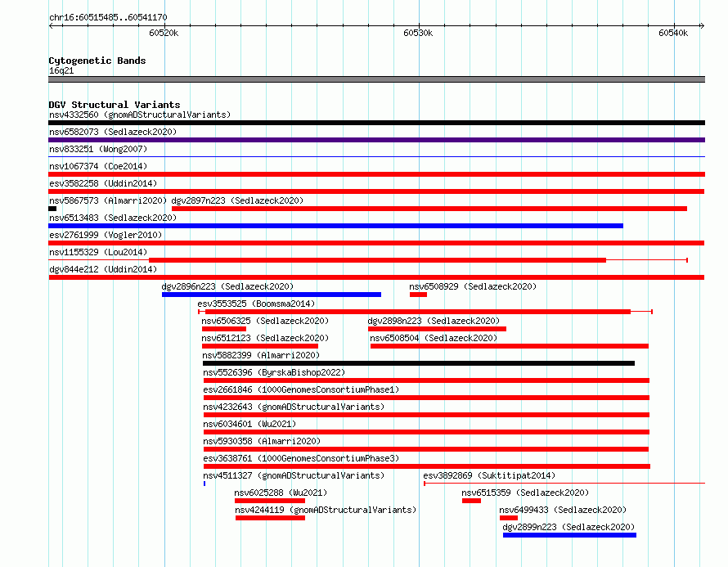Screen dimensions: 728x567
Task: Open variant nsv1067374 (Coe2014) label
Action: pyautogui.click(x=98, y=166)
